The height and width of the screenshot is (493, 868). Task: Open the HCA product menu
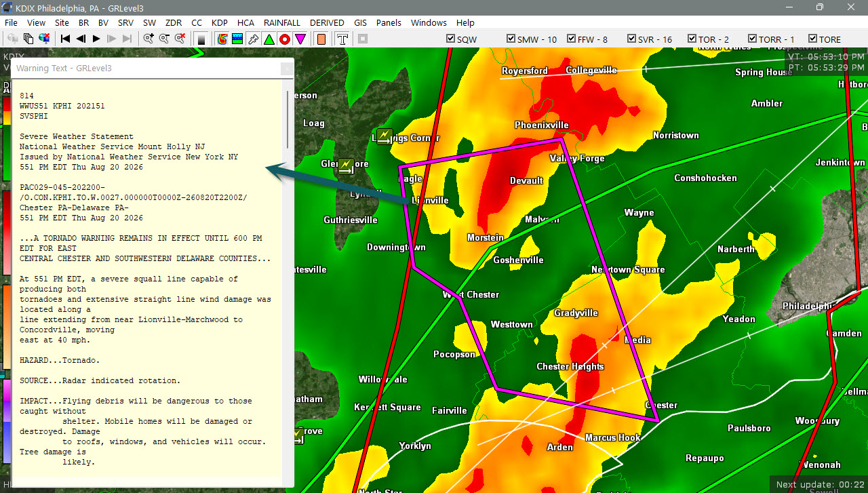(245, 22)
